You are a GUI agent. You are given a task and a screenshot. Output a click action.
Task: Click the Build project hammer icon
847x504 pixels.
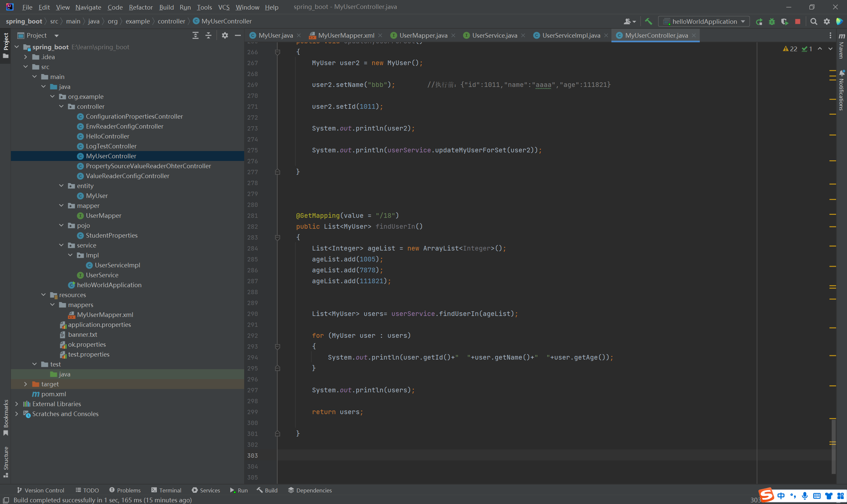click(x=648, y=21)
